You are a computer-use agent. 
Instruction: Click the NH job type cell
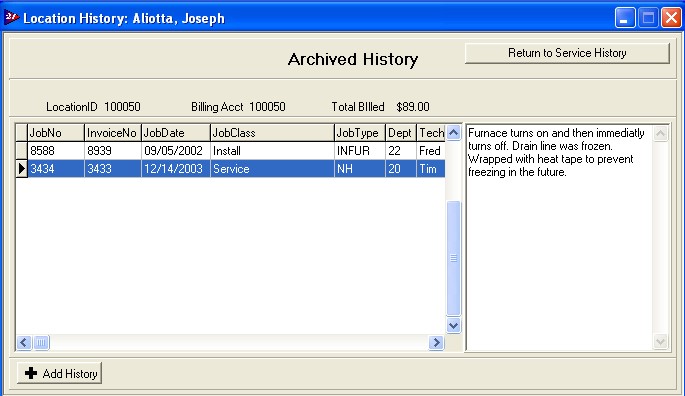360,169
